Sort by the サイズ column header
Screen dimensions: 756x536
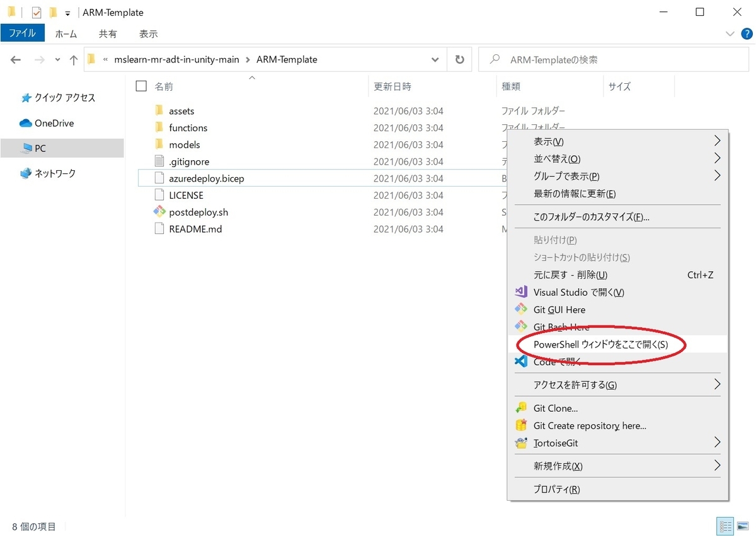coord(619,86)
